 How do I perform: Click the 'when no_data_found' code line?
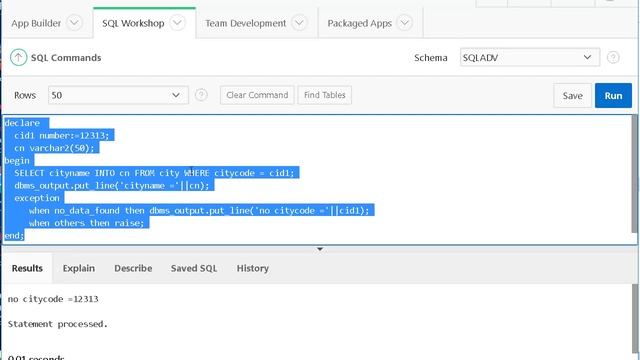point(199,211)
